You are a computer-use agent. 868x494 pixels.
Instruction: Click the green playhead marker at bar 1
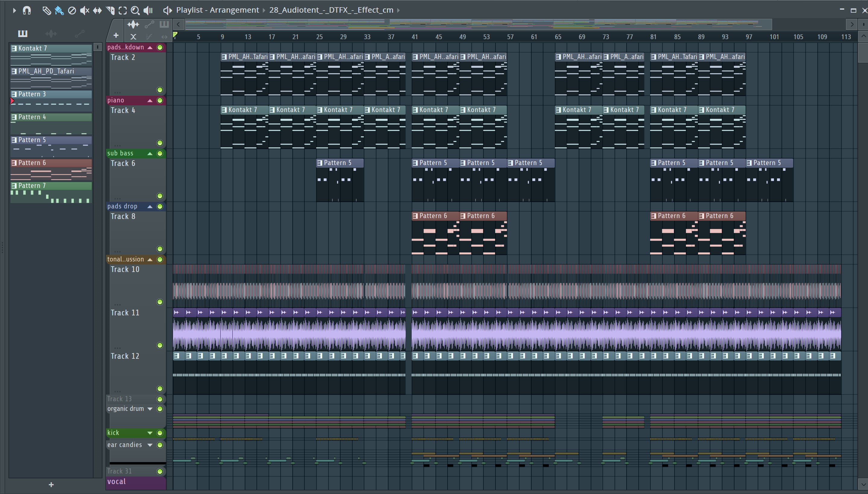(175, 35)
